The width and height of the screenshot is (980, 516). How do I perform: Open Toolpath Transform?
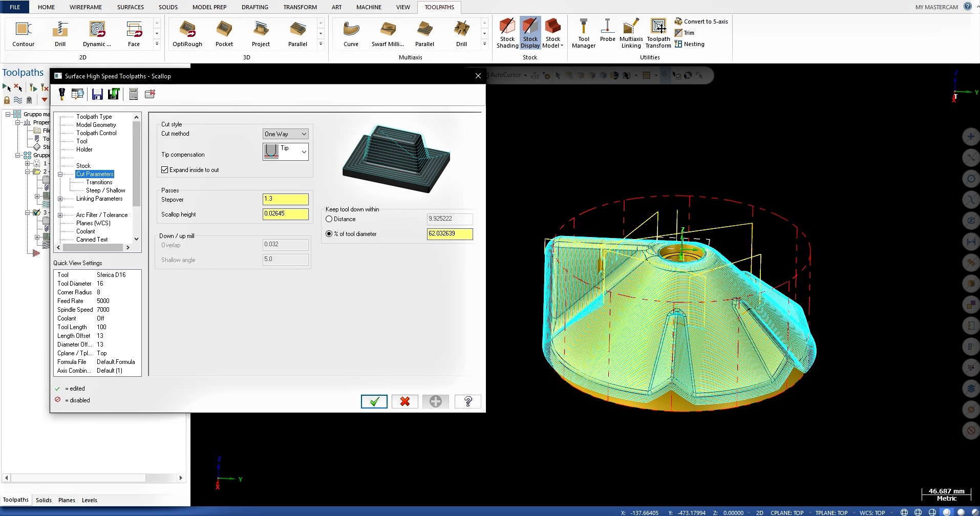[x=658, y=33]
